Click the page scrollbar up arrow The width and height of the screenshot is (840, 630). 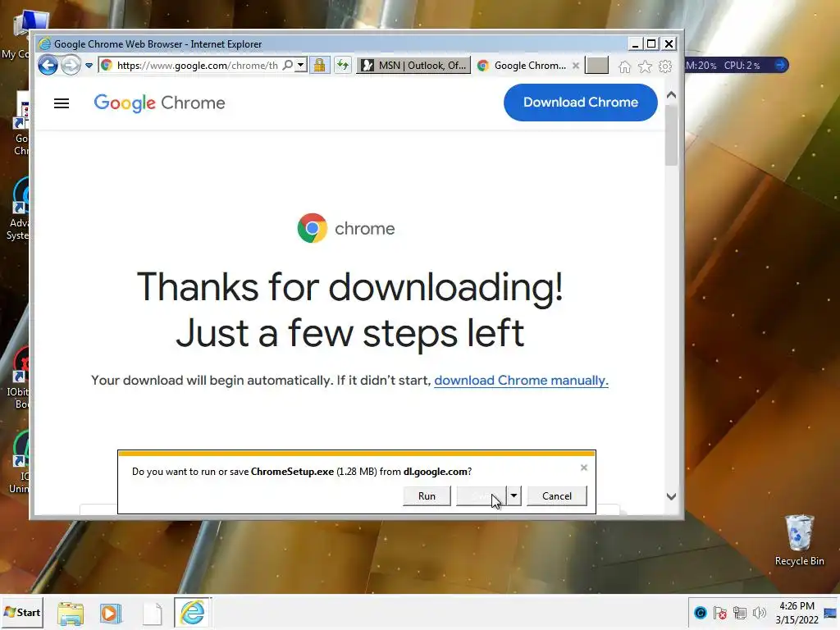[x=671, y=95]
